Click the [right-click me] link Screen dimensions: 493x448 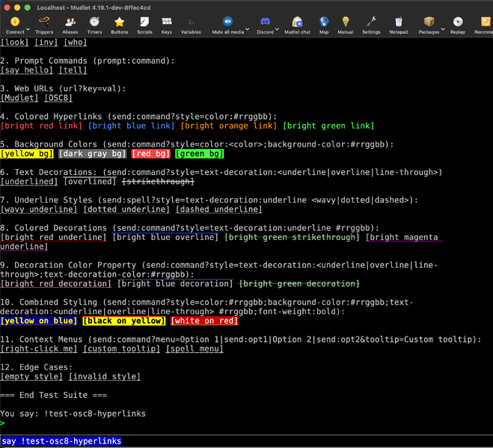pos(39,349)
